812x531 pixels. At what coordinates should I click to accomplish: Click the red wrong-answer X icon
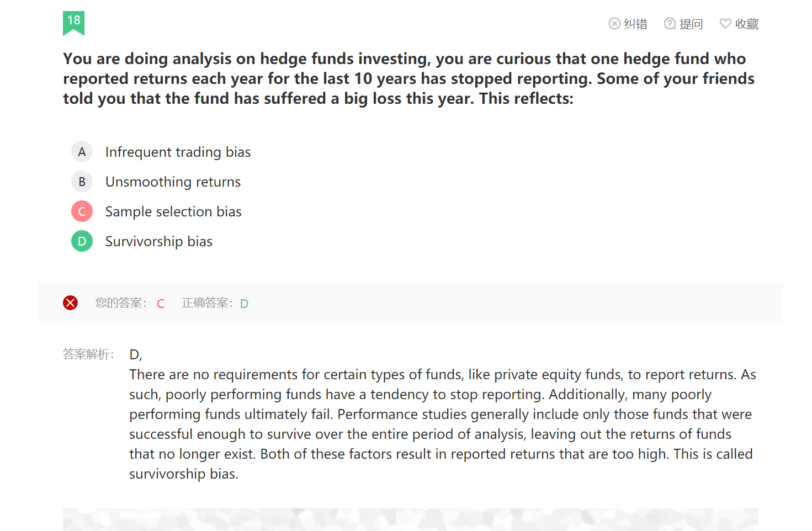click(70, 303)
